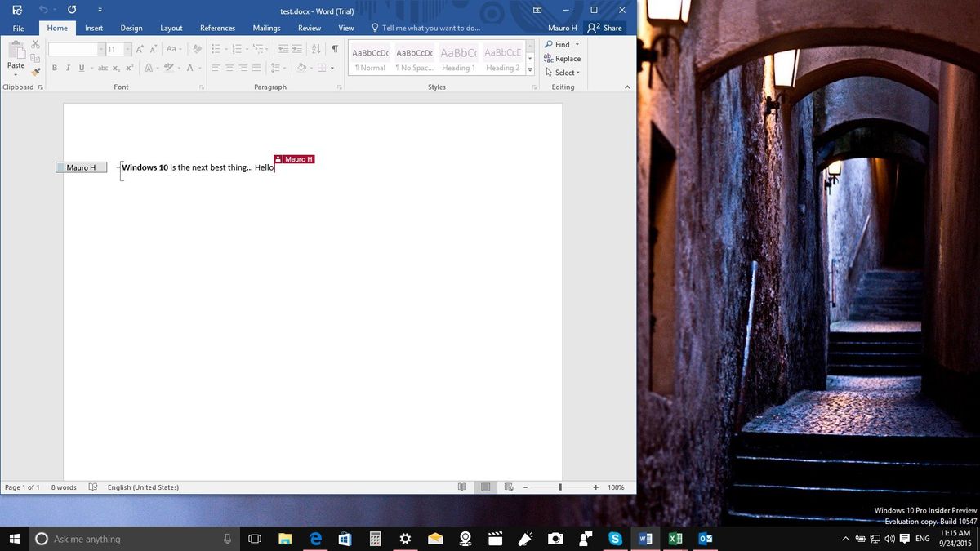
Task: Switch to Read Mode view
Action: pos(462,487)
